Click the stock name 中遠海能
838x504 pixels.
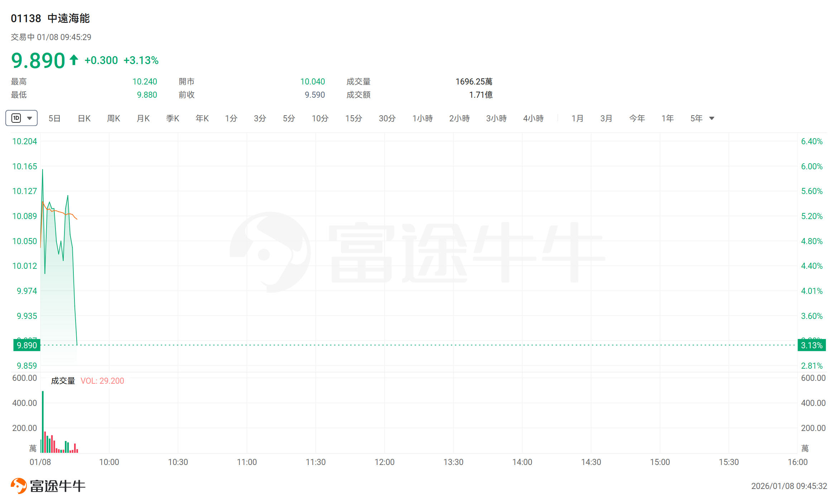[68, 18]
